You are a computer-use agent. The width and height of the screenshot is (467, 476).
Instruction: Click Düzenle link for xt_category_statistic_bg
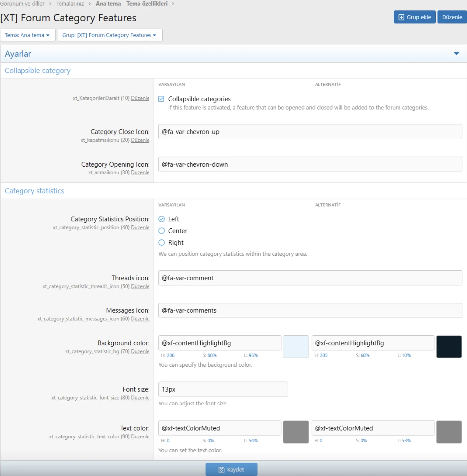(x=140, y=352)
